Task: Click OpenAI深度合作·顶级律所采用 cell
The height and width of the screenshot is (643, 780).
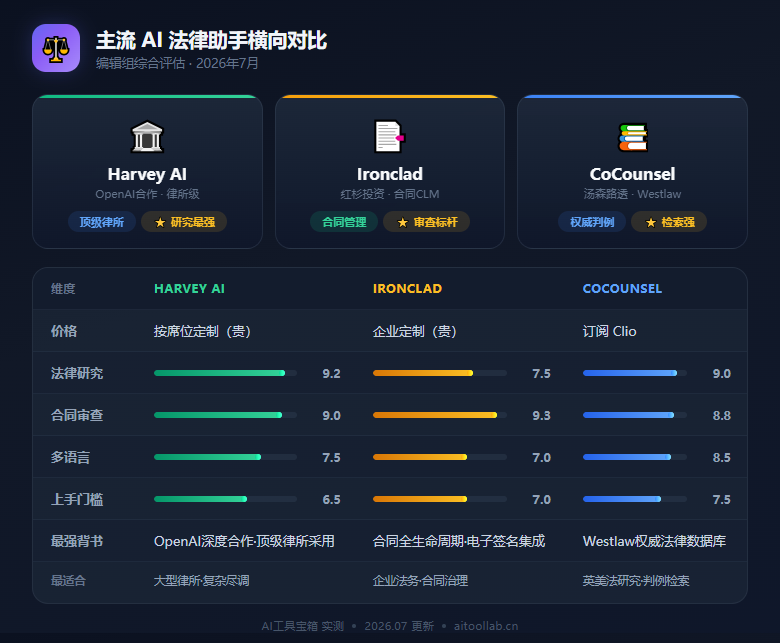Action: click(x=244, y=541)
